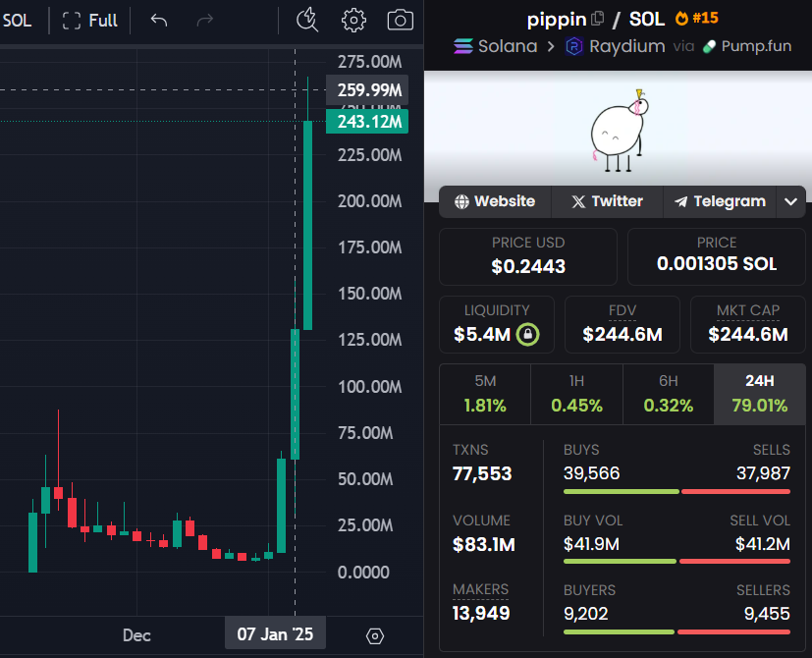Click the MAKERS 13,949 value
Viewport: 812px width, 658px height.
pyautogui.click(x=481, y=614)
